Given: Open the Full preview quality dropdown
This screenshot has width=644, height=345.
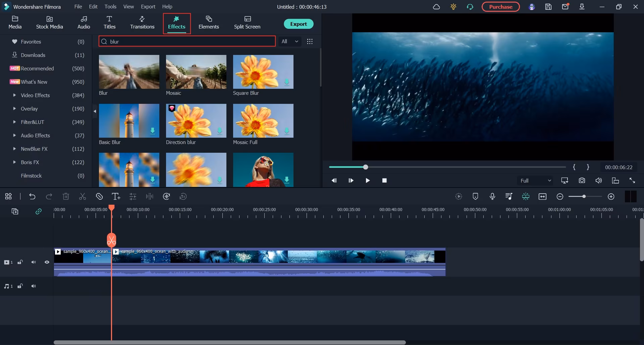Looking at the screenshot, I should point(535,181).
